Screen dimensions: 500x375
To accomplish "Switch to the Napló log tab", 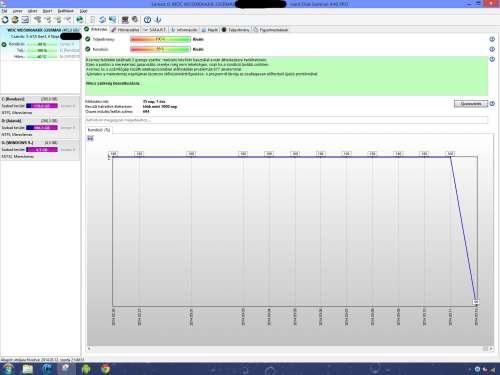I will pos(210,30).
